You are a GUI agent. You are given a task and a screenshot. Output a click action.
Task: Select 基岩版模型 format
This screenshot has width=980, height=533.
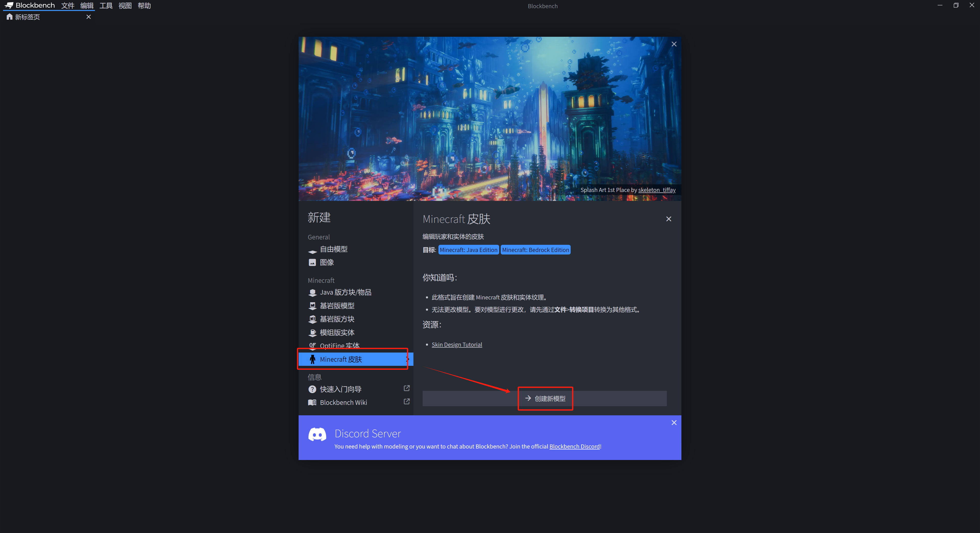pyautogui.click(x=356, y=306)
